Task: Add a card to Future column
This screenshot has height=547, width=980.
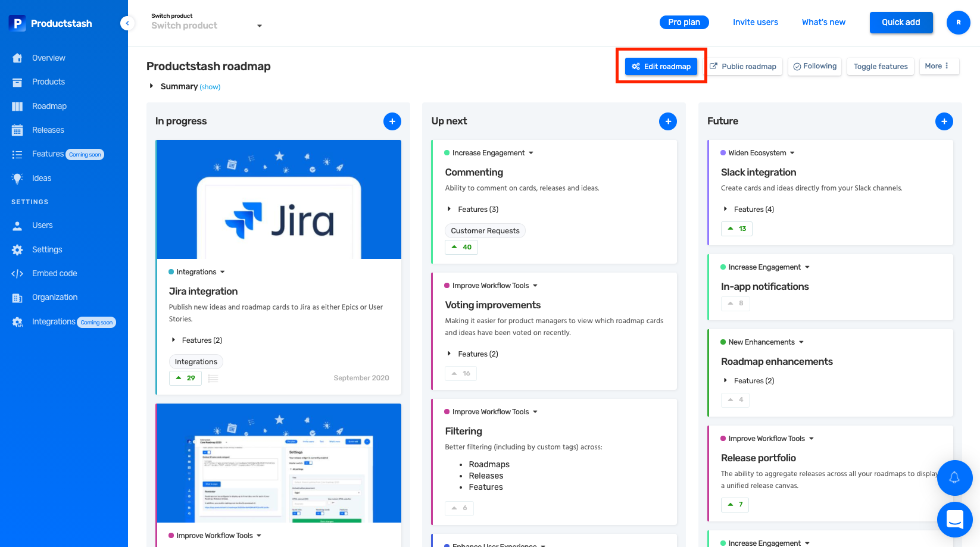Action: coord(944,121)
